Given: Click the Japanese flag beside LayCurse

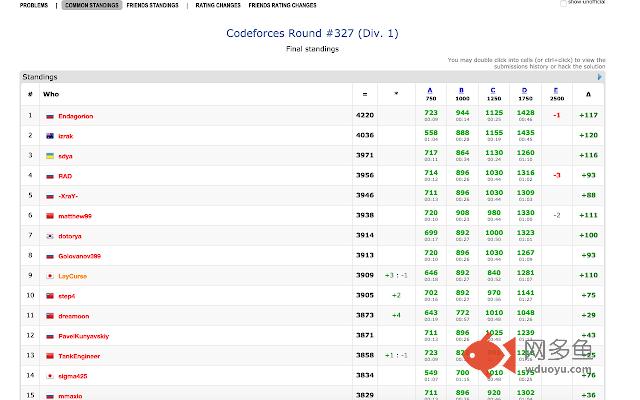Looking at the screenshot, I should click(x=50, y=276).
